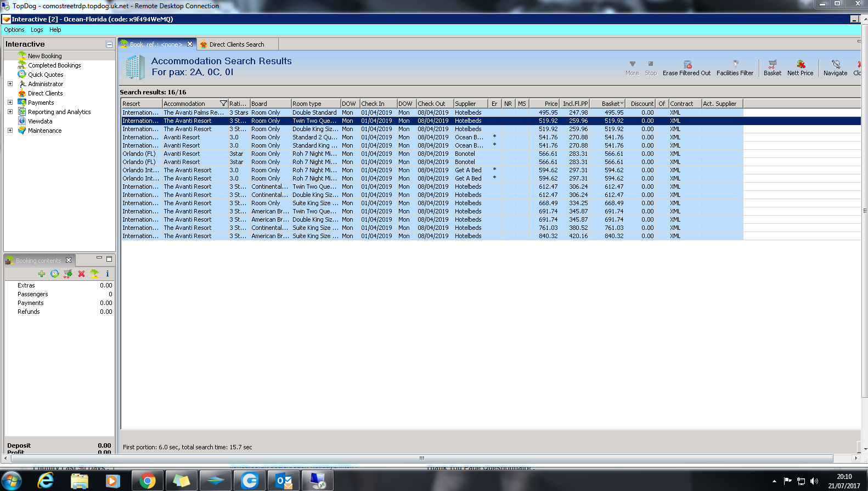Screen dimensions: 868x491
Task: Select the row priced 761.03
Action: pos(432,228)
